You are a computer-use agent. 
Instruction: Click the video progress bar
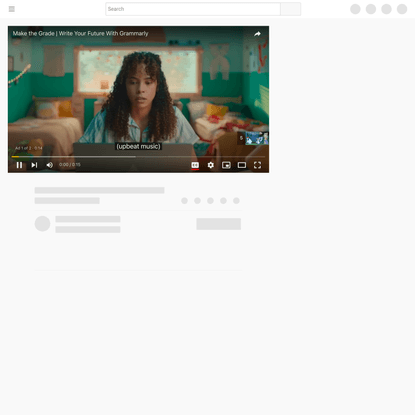coord(138,156)
